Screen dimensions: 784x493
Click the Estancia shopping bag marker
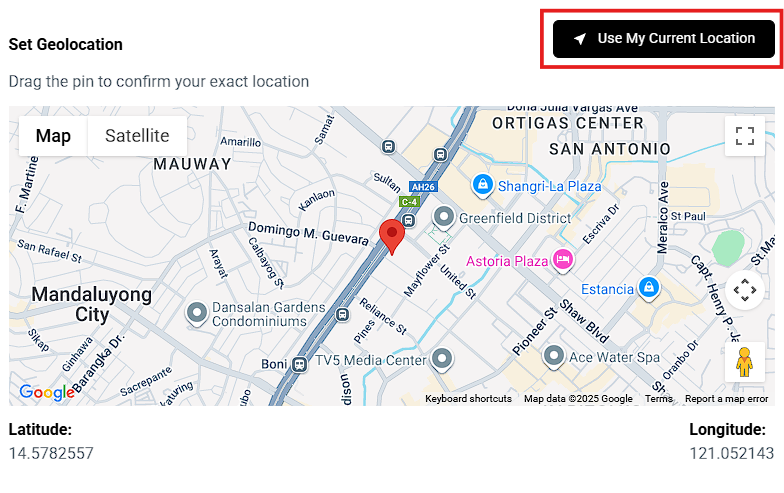pyautogui.click(x=649, y=287)
